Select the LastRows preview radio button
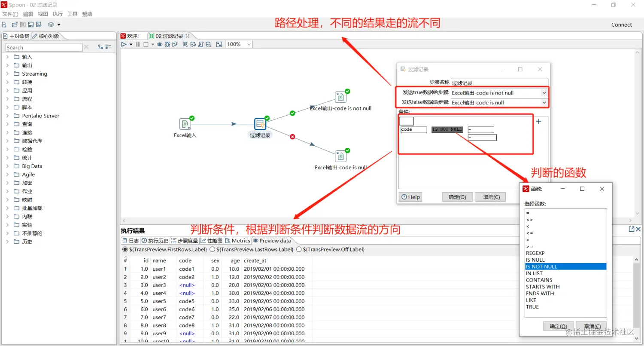 [212, 249]
